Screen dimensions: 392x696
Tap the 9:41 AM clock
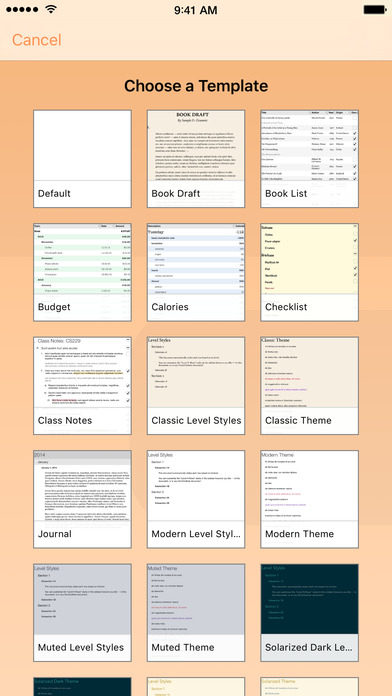tap(196, 10)
